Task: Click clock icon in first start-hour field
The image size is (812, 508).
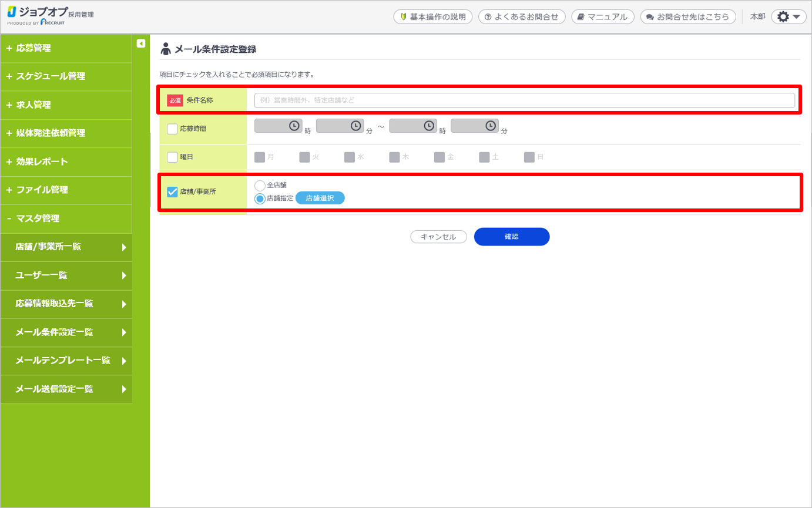Action: (x=294, y=126)
